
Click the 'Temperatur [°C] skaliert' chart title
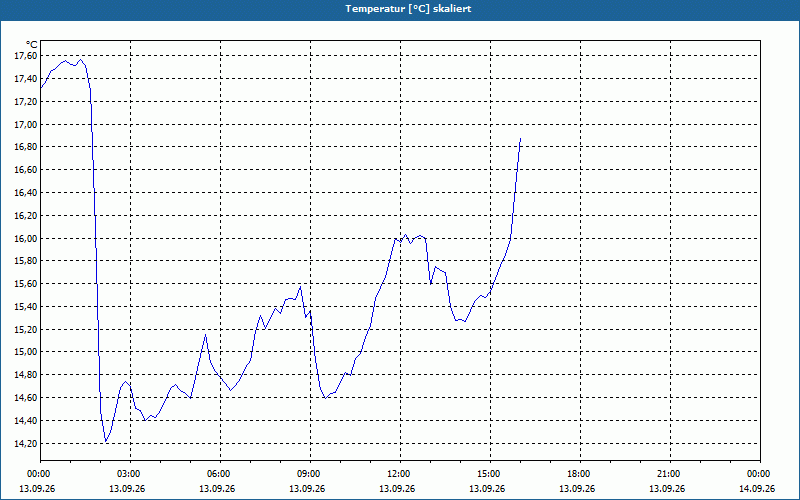pyautogui.click(x=408, y=9)
